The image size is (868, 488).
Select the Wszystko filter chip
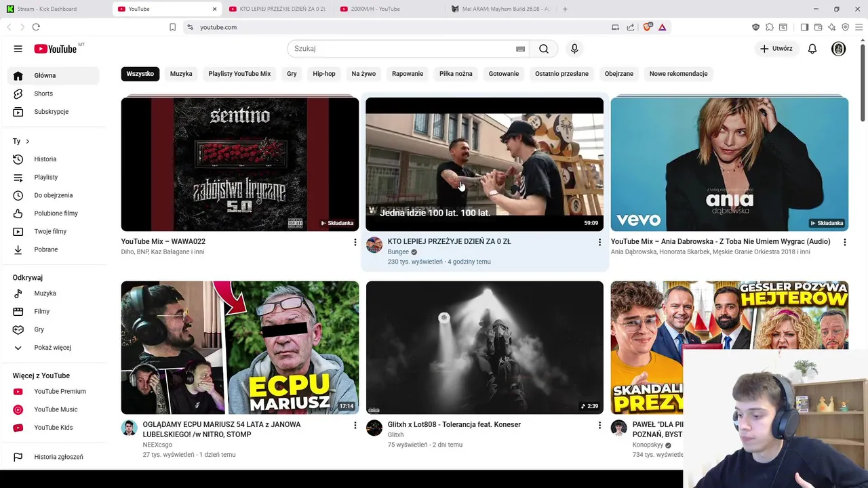click(x=140, y=74)
